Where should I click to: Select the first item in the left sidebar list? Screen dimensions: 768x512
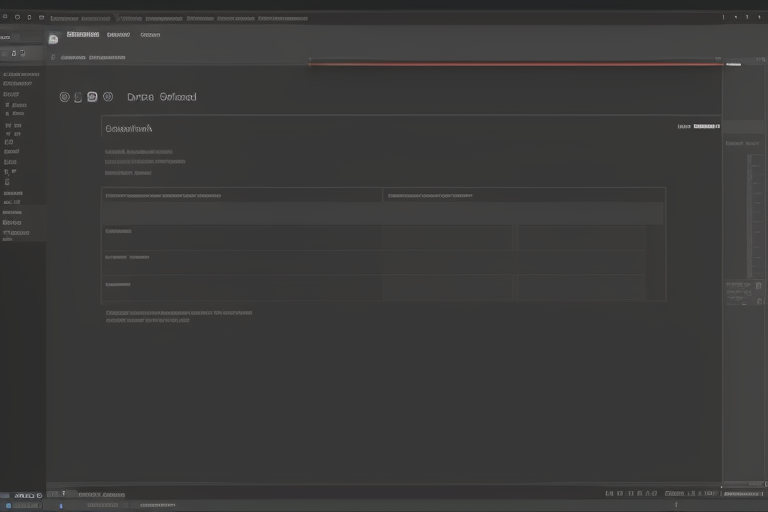20,74
